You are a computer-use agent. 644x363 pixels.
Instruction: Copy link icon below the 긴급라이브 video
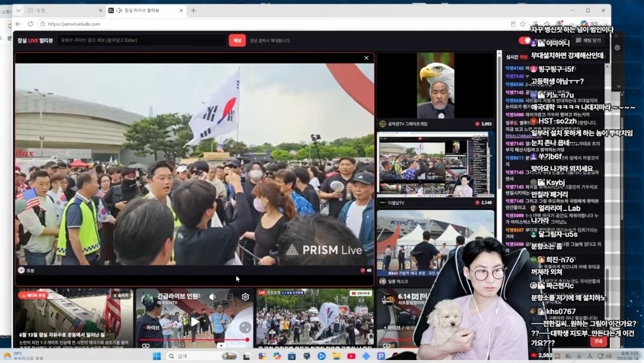(146, 346)
